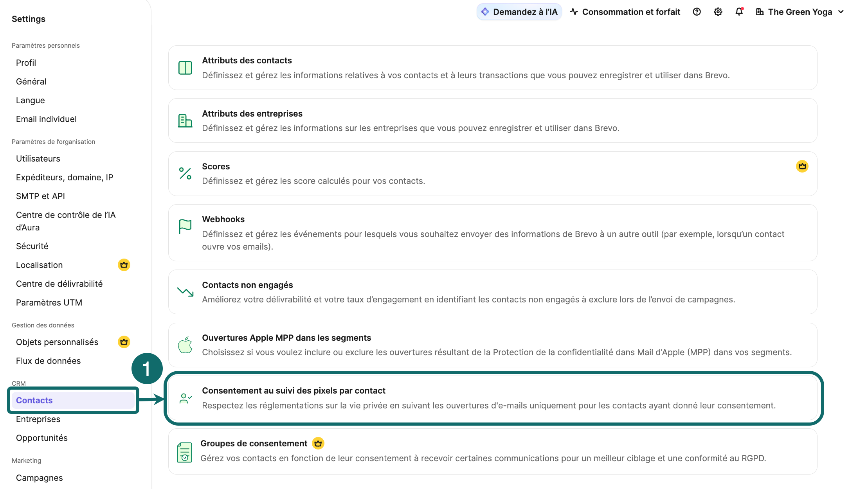Click the Groupes de consentement document icon
Screen dimensions: 868x489
[x=184, y=452]
